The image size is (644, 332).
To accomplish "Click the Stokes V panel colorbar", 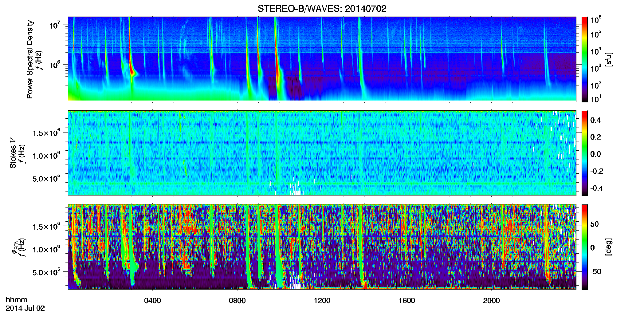I will coord(585,153).
